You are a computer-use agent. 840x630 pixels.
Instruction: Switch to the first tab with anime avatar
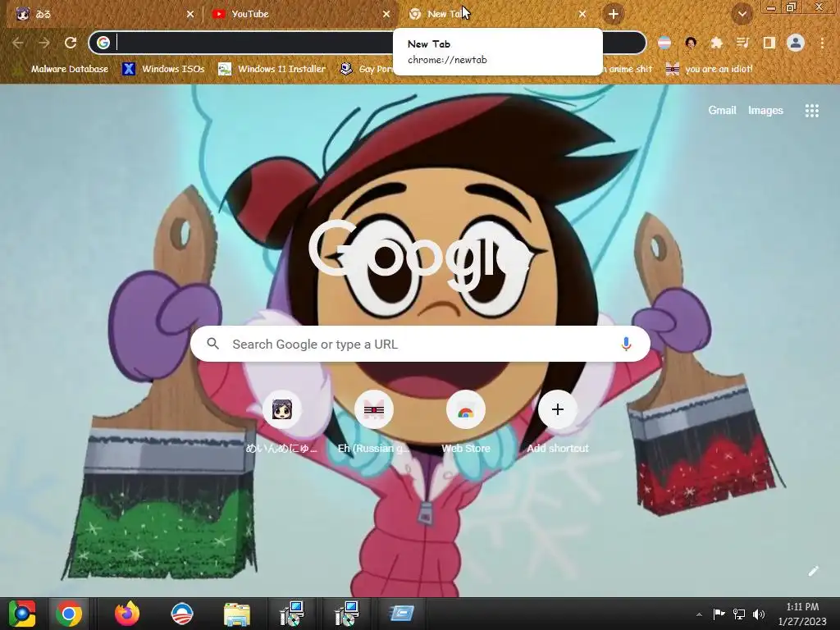click(x=104, y=14)
